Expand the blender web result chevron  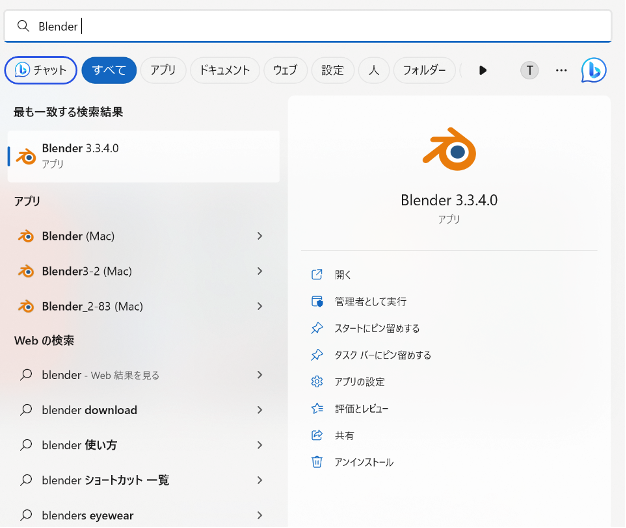[260, 375]
